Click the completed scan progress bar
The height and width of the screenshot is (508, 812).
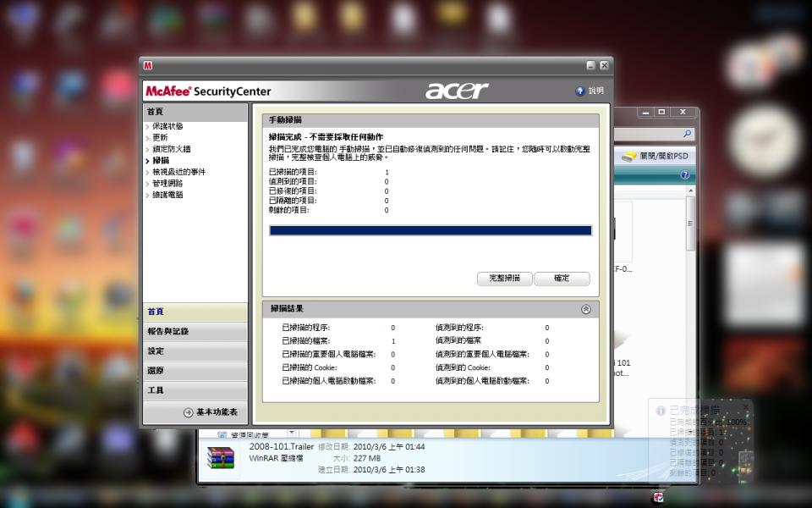pos(431,230)
